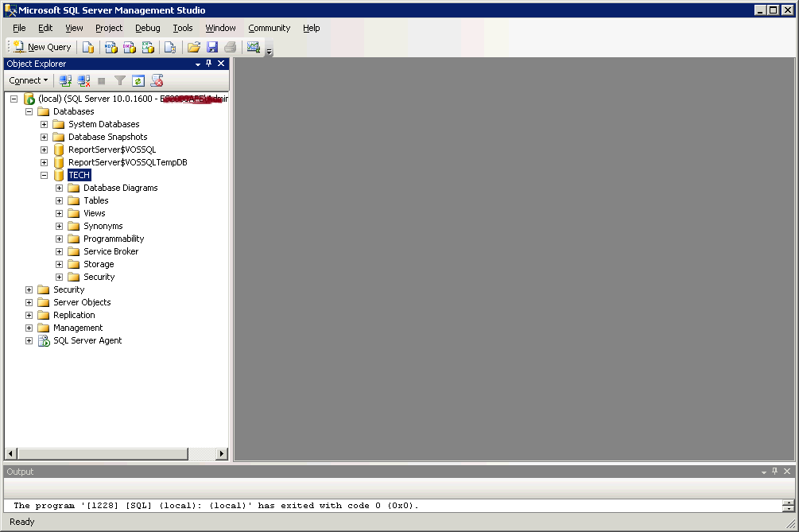Select the Server Objects folder
The width and height of the screenshot is (799, 532).
pos(82,303)
